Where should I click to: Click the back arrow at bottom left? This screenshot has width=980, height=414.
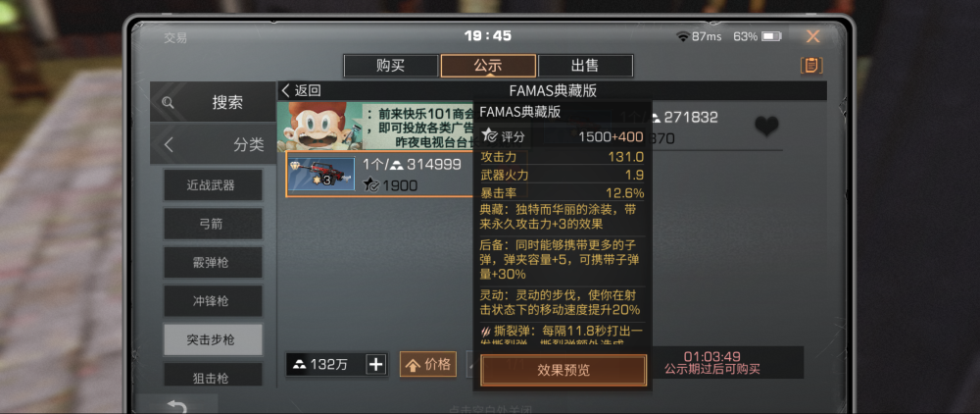176,406
